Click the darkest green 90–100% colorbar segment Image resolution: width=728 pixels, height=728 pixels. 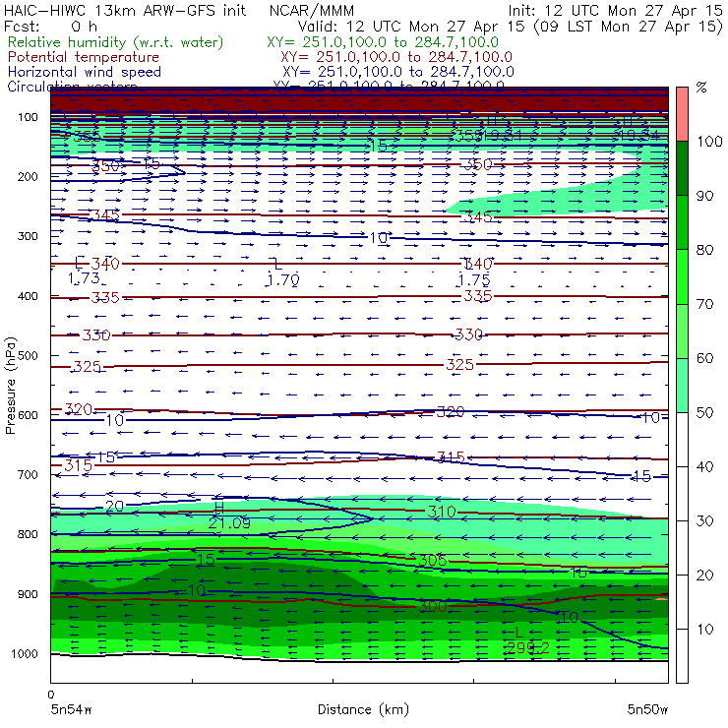(682, 168)
